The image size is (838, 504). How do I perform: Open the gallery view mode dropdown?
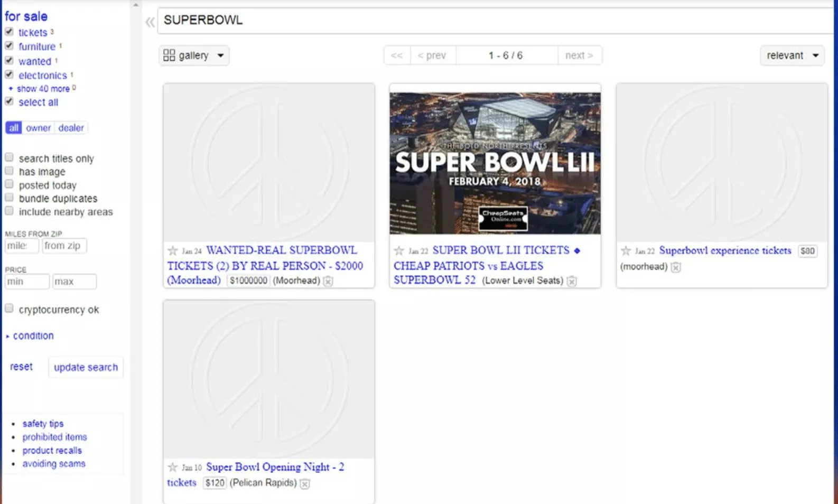[194, 55]
